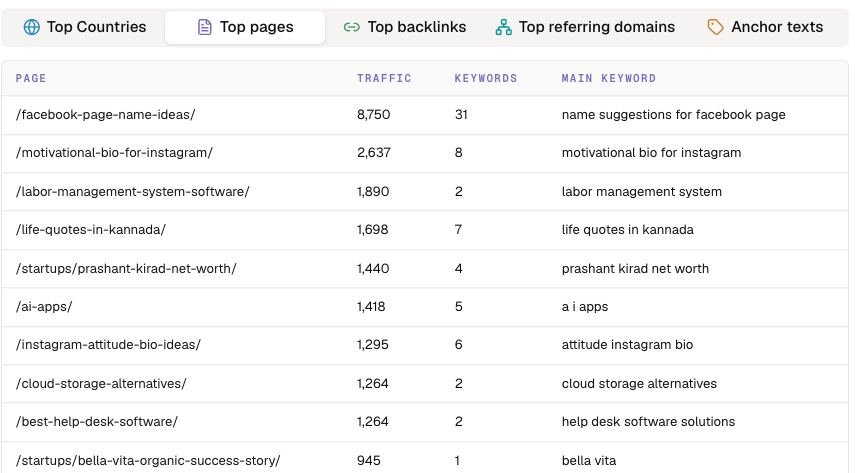Viewport: 855px width, 473px height.
Task: Open the /labor-management-system-software/ page link
Action: pos(133,191)
